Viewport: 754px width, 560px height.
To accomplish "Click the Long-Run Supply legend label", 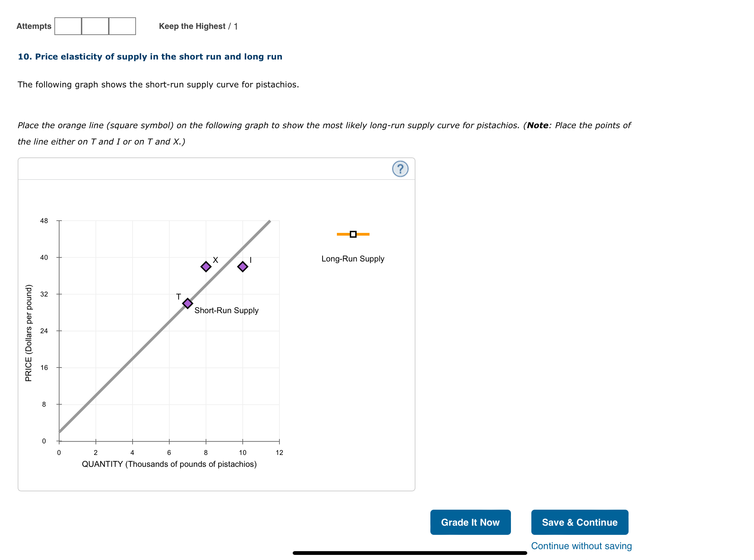I will click(353, 258).
